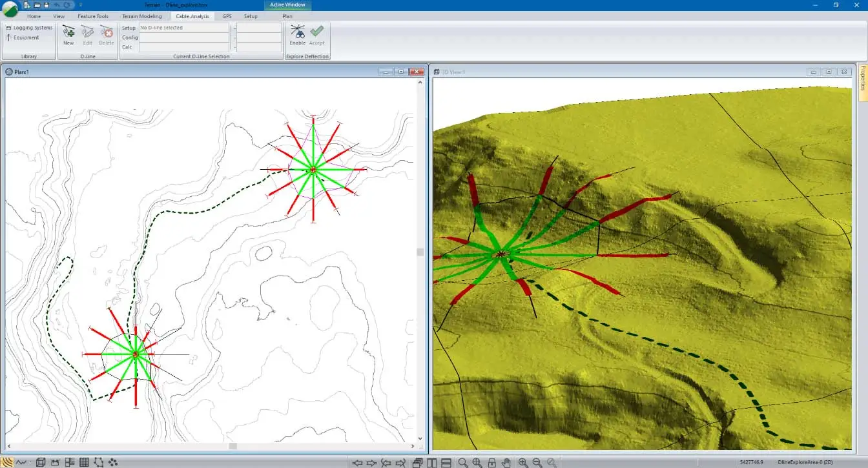Open the application menu orb
The height and width of the screenshot is (468, 868).
coord(10,9)
